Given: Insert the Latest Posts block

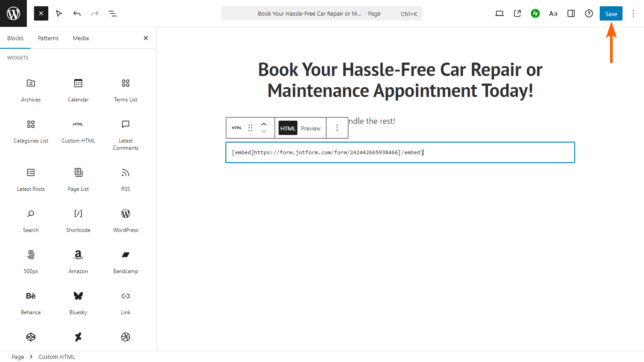Looking at the screenshot, I should 31,180.
